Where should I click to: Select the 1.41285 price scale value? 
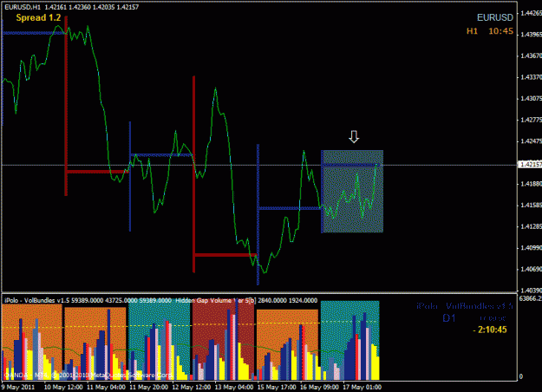tap(531, 226)
